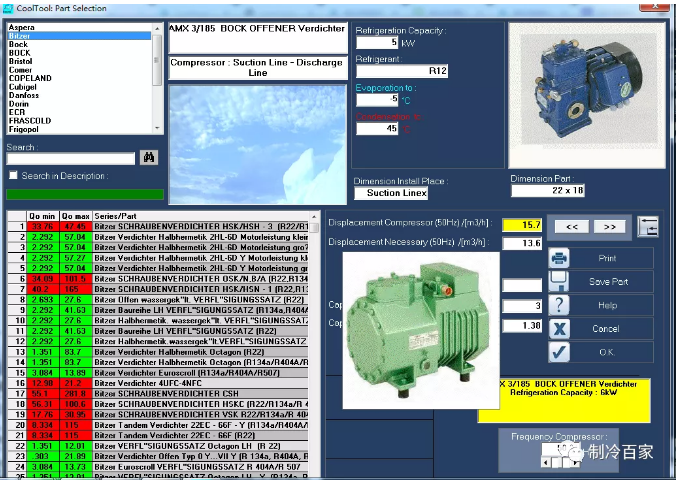The width and height of the screenshot is (677, 480).
Task: Click the yellow Displacement Compressor value 15.7
Action: click(x=522, y=225)
